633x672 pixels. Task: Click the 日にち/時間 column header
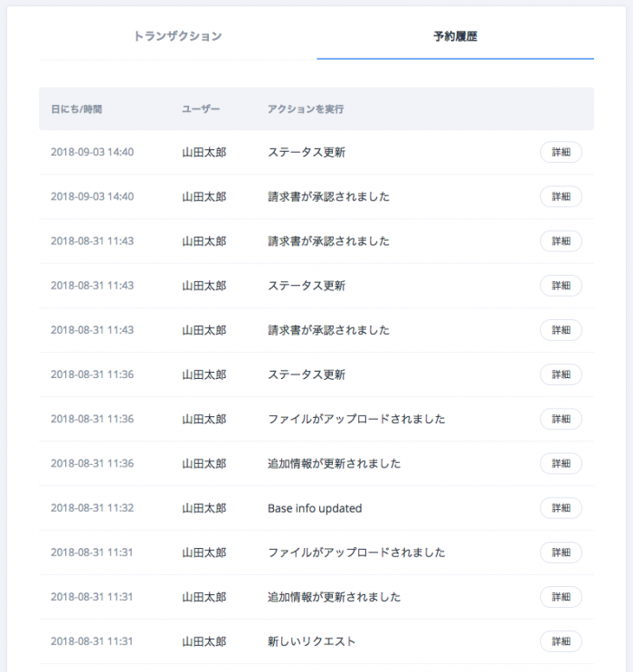click(x=76, y=109)
